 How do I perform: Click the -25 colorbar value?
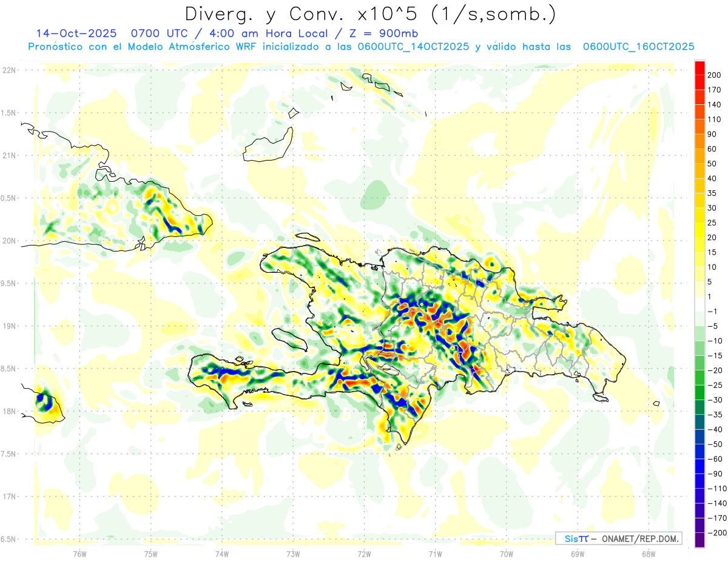click(x=716, y=385)
